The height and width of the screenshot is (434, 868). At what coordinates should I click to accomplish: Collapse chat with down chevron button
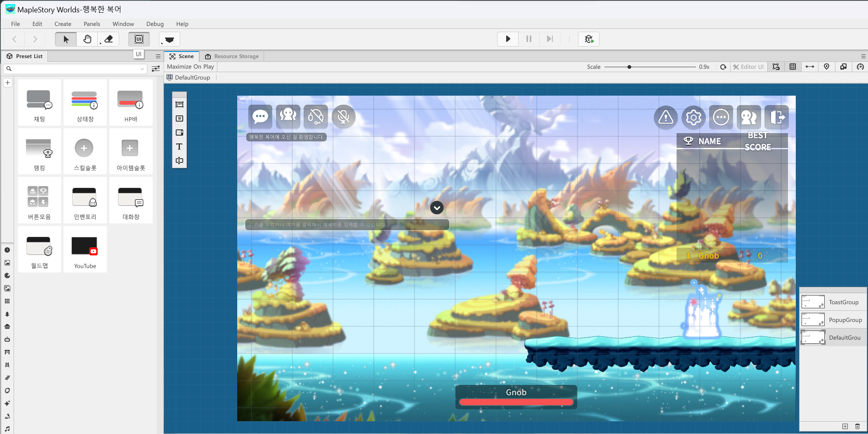click(x=437, y=208)
